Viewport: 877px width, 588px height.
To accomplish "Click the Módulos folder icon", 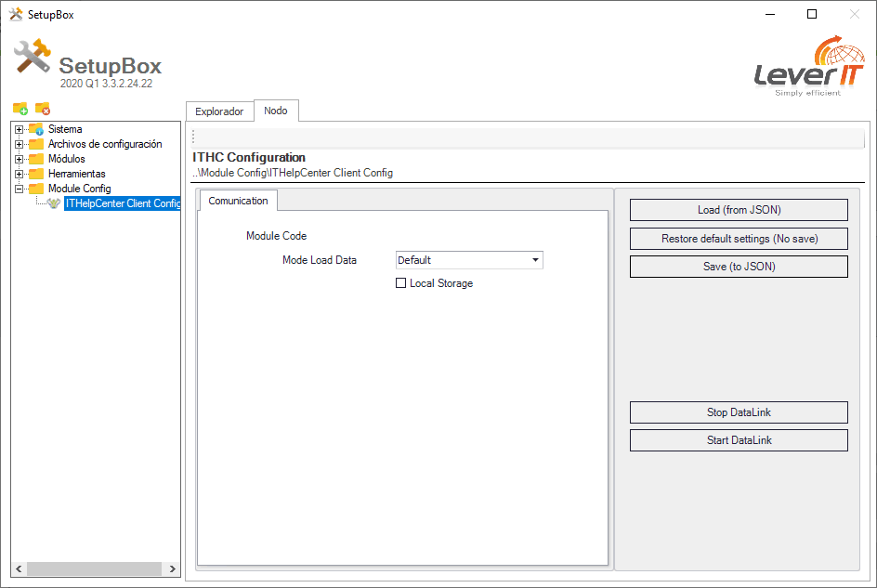I will coord(36,159).
